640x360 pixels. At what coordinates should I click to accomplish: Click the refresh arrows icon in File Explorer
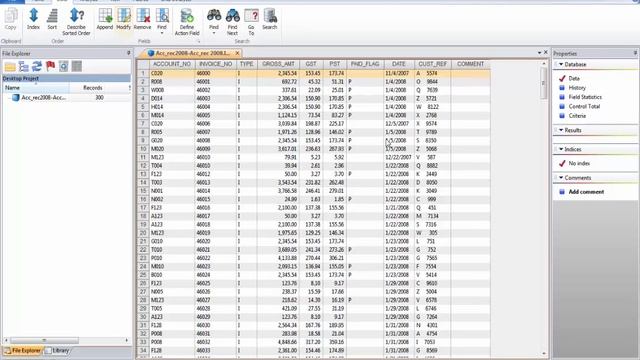(x=37, y=66)
